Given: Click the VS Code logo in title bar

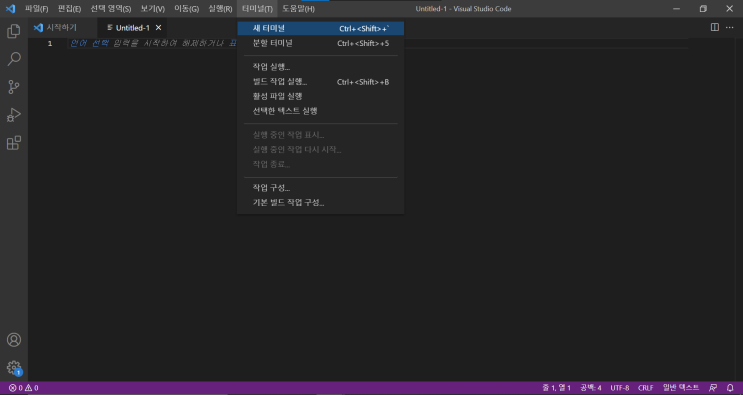Looking at the screenshot, I should tap(10, 9).
